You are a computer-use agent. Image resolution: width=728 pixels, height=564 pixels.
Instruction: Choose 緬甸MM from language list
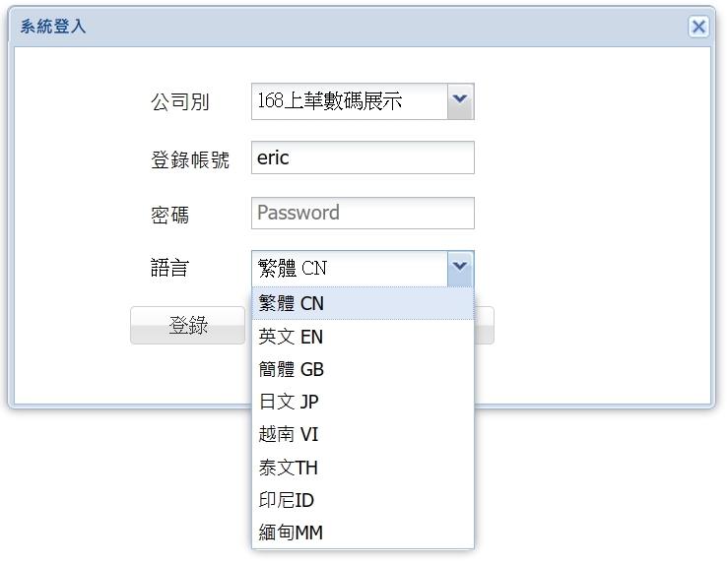click(363, 533)
